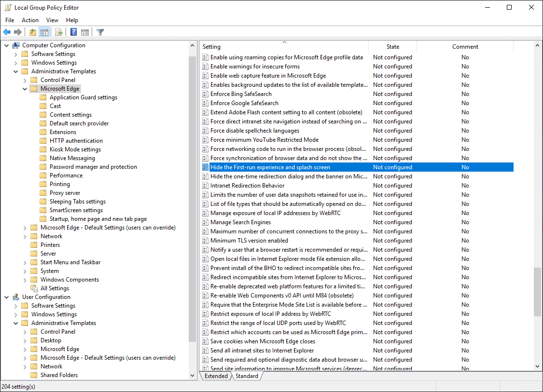Viewport: 543px width, 392px height.
Task: Click the Filter funnel toolbar icon
Action: [100, 32]
